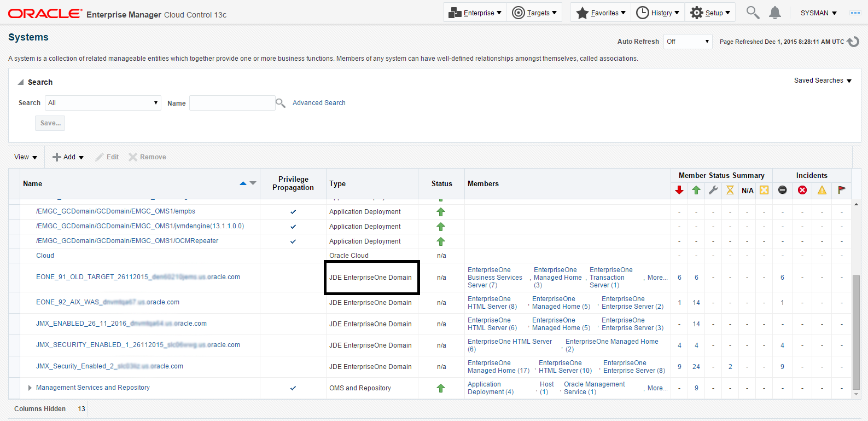Viewport: 868px width, 421px height.
Task: Open the Favorites menu
Action: point(601,13)
